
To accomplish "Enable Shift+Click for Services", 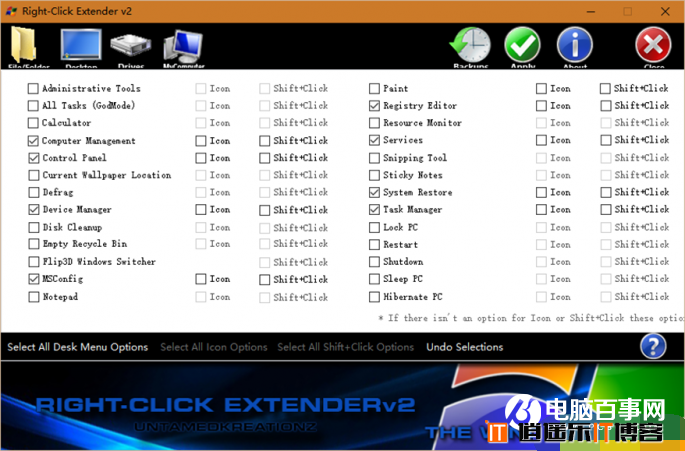I will (605, 140).
